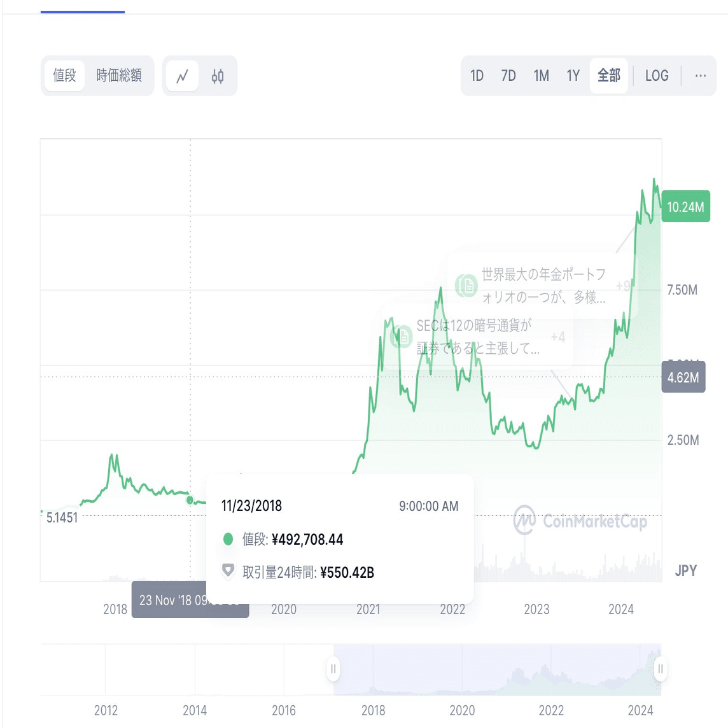Image resolution: width=728 pixels, height=728 pixels.
Task: Select the 1M time range
Action: (542, 76)
